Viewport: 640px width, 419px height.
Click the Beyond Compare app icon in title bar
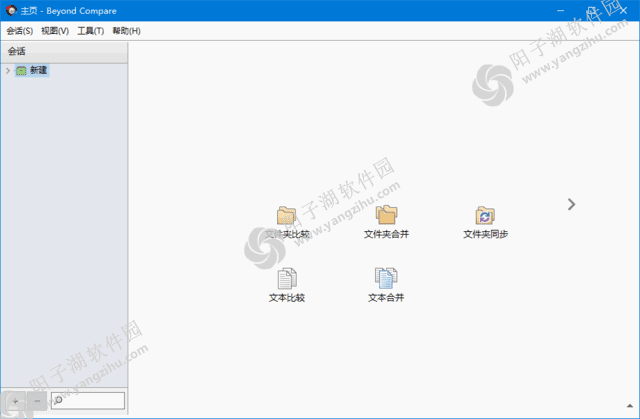[11, 11]
